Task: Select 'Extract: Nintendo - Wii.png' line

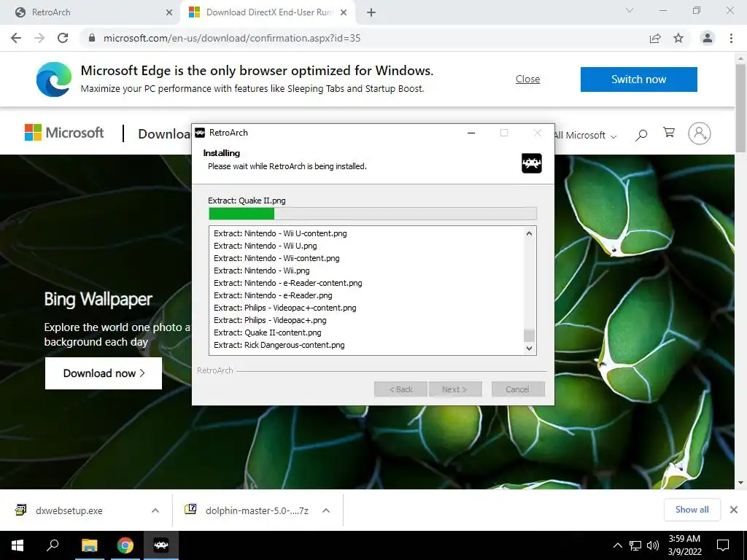Action: pyautogui.click(x=262, y=271)
